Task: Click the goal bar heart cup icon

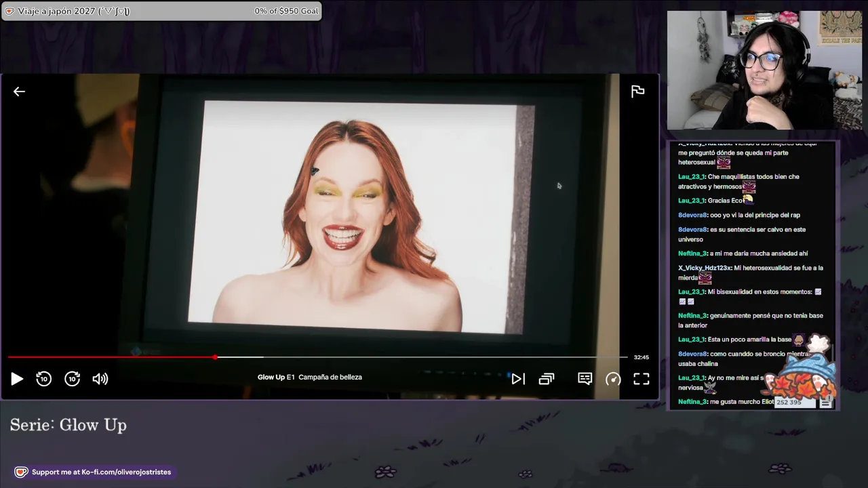Action: (x=9, y=11)
